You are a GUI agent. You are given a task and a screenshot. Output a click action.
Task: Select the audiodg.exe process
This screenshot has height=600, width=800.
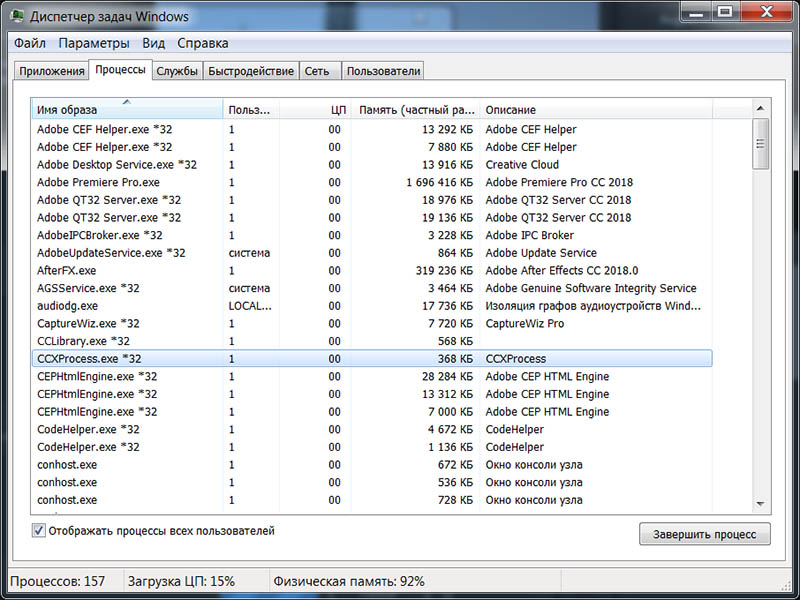tap(372, 306)
